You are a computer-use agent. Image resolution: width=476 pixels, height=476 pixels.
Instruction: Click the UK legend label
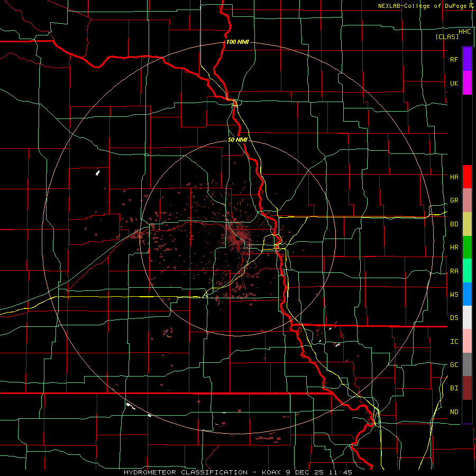(454, 83)
